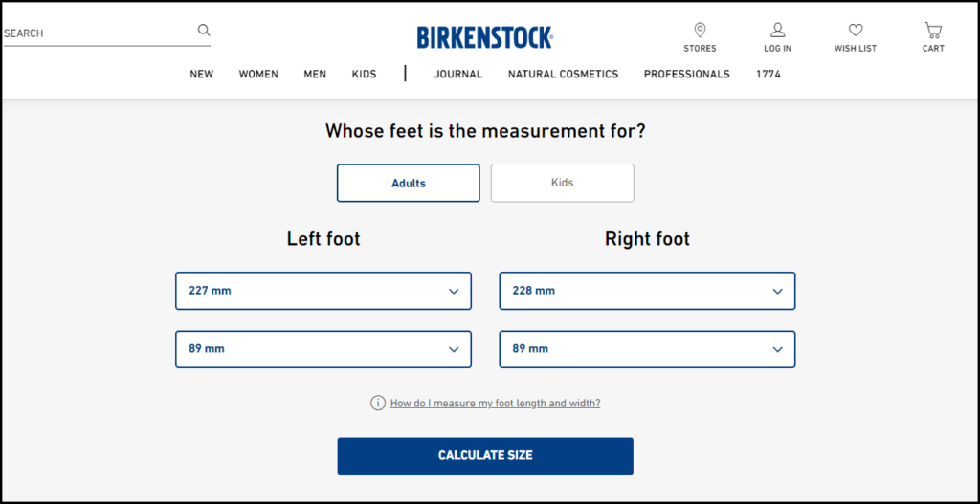The image size is (980, 504).
Task: Select Kids measurement option
Action: click(563, 183)
